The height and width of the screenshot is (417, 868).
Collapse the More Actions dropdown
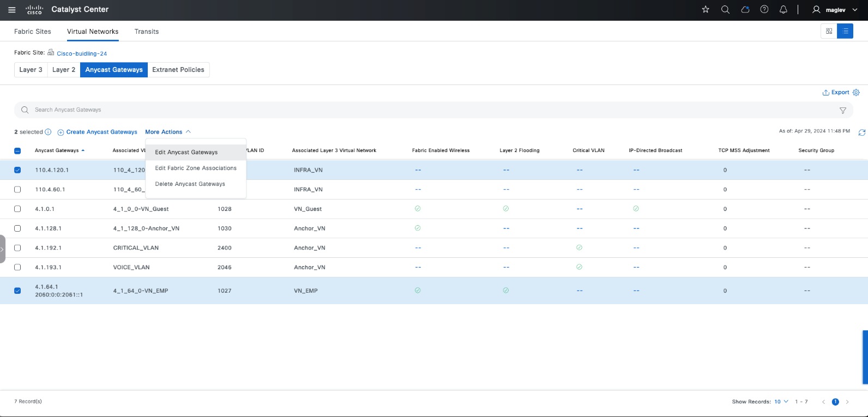168,132
